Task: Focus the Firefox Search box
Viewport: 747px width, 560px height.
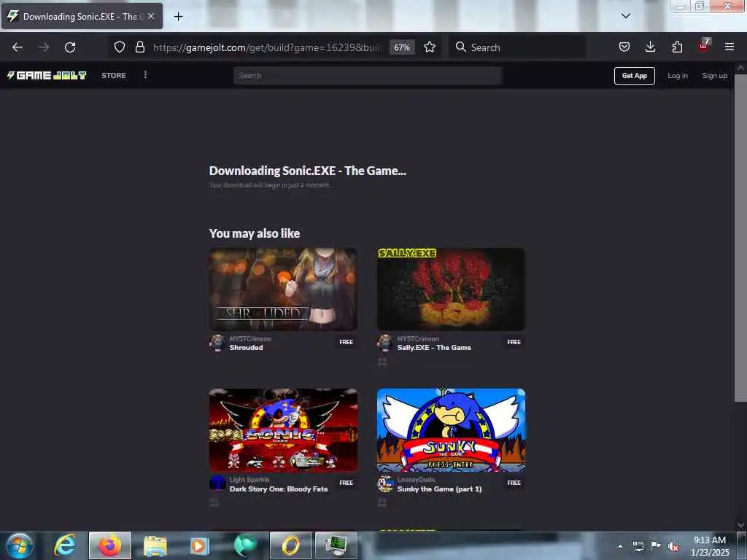Action: pyautogui.click(x=517, y=47)
